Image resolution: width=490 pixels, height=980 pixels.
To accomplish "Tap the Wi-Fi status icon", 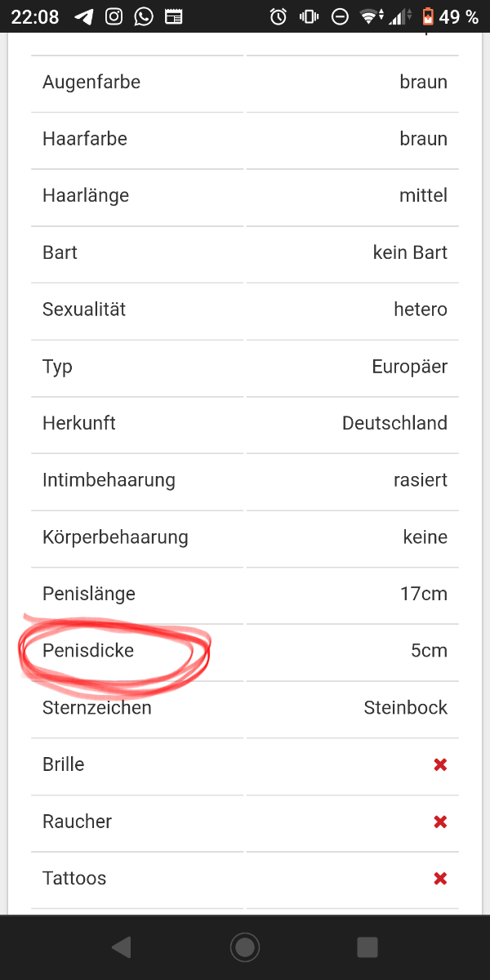I will pyautogui.click(x=372, y=16).
